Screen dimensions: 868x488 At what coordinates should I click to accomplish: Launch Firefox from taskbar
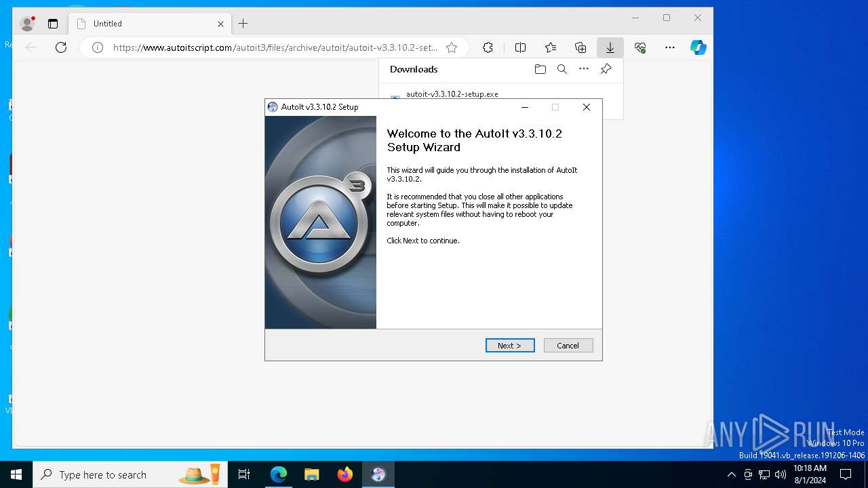(345, 474)
